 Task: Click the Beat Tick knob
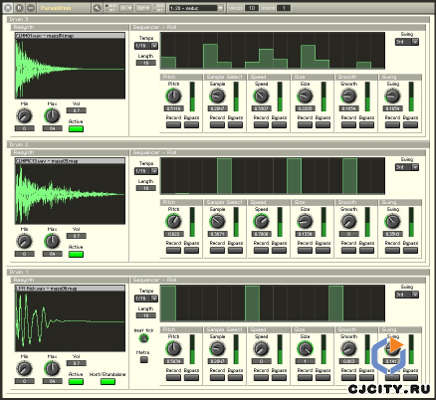pyautogui.click(x=144, y=339)
